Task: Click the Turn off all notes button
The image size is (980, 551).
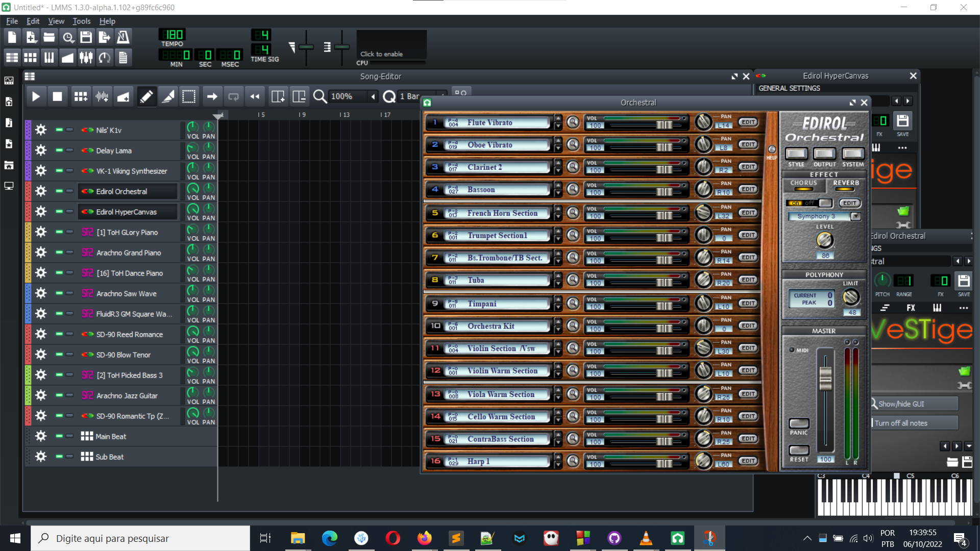Action: [914, 422]
